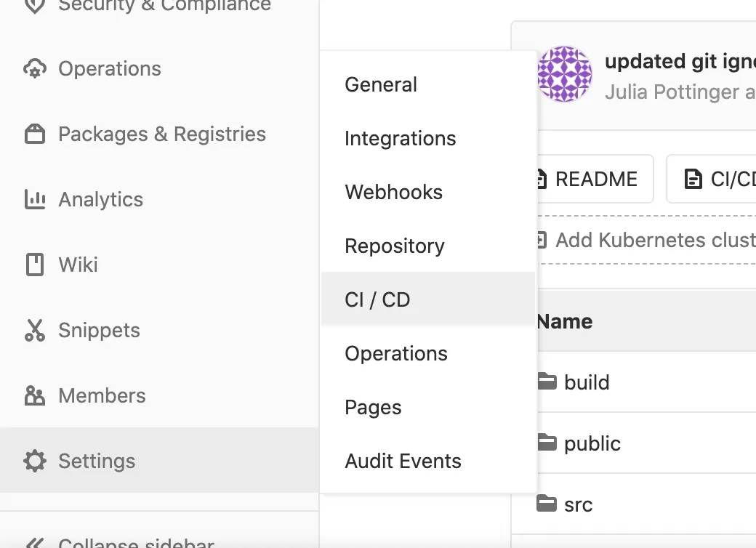Viewport: 756px width, 548px height.
Task: Click the Packages & Registries box icon
Action: coord(35,134)
